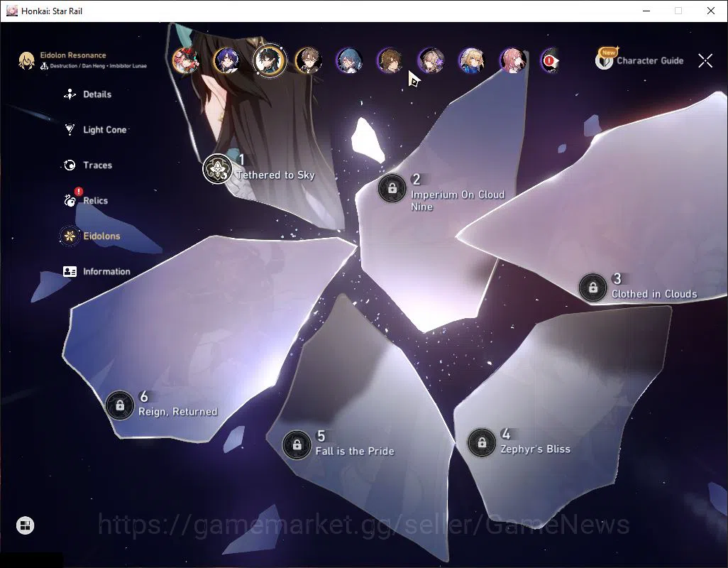
Task: Click the lock on Zephyr's Bliss
Action: tap(482, 442)
